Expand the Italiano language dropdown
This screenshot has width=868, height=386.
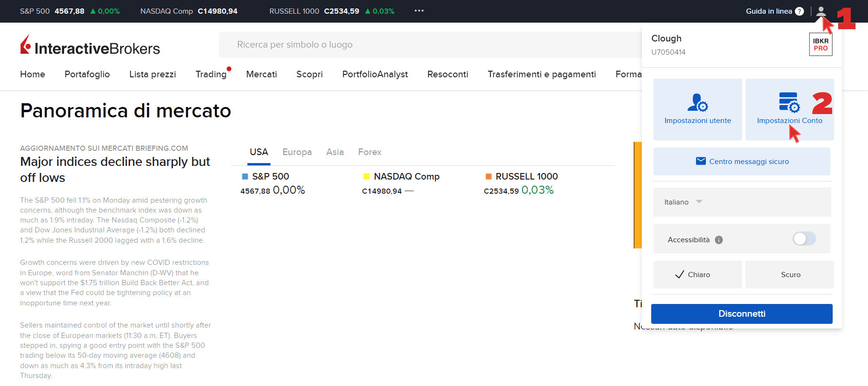742,202
